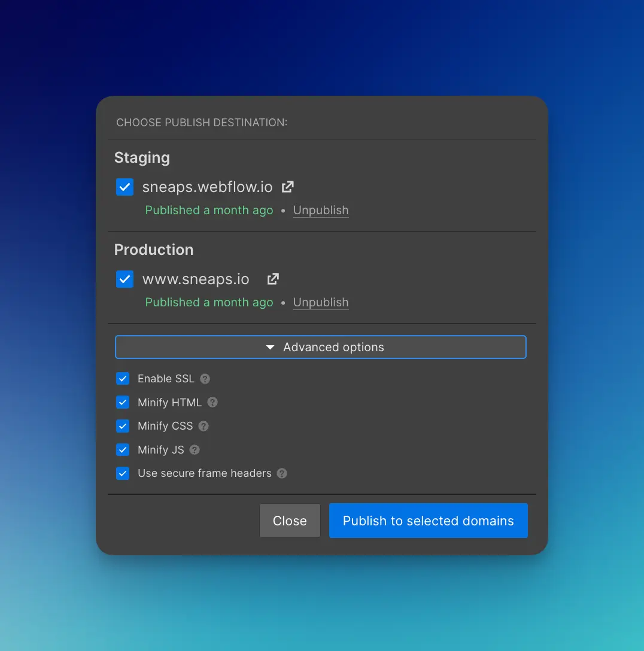The image size is (644, 651).
Task: Select the sneaps.webflow.io domain text
Action: [207, 187]
